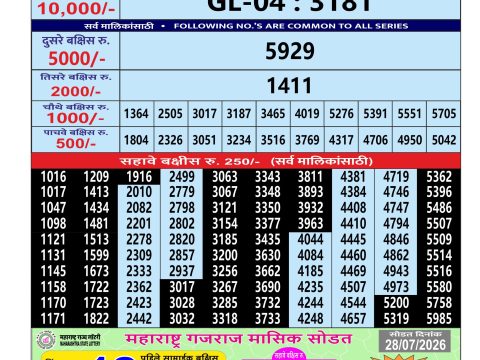Screen dimensions: 480x360
Task: Select fifth prize number 2326
Action: (x=170, y=140)
